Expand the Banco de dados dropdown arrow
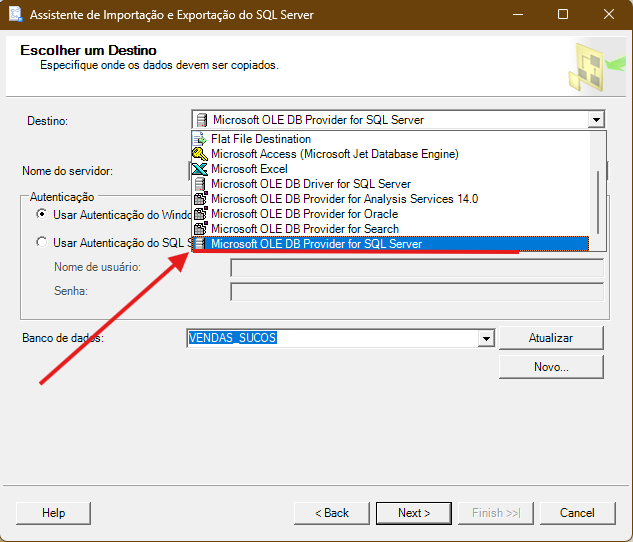Viewport: 633px width, 542px height. tap(486, 338)
